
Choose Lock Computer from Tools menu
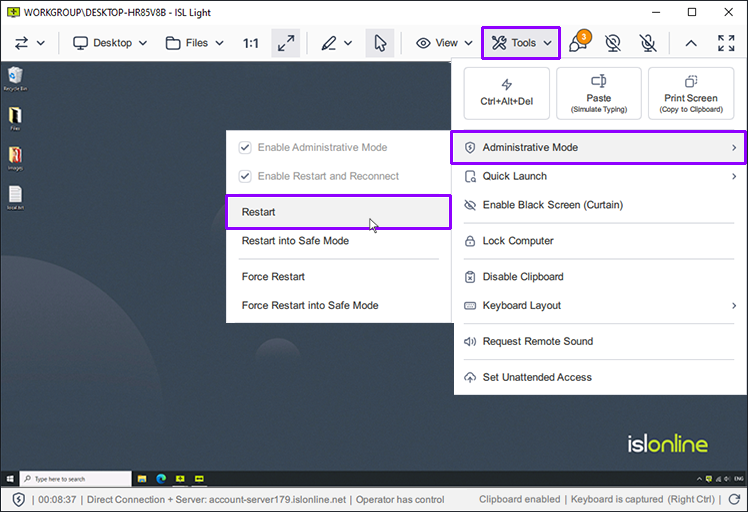pyautogui.click(x=517, y=241)
